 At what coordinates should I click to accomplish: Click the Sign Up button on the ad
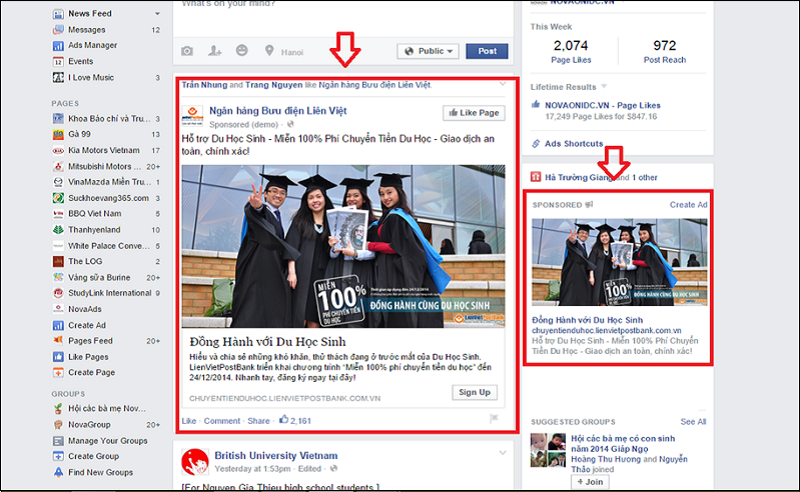[475, 392]
